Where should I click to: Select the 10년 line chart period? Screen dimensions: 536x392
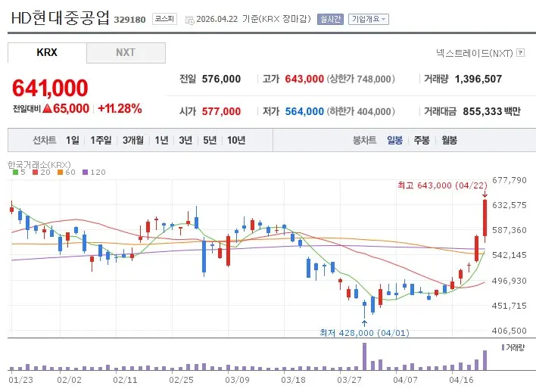point(236,140)
